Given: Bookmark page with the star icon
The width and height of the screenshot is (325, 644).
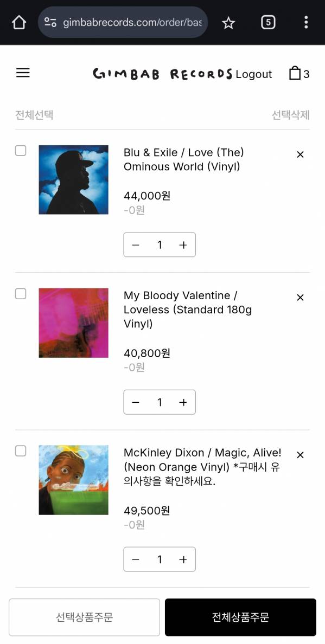Looking at the screenshot, I should 228,23.
